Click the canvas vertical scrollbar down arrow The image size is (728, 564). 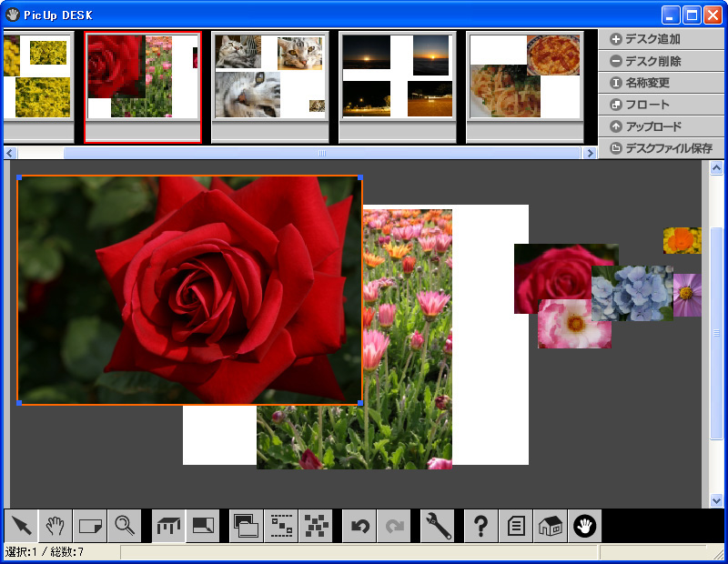pos(716,499)
